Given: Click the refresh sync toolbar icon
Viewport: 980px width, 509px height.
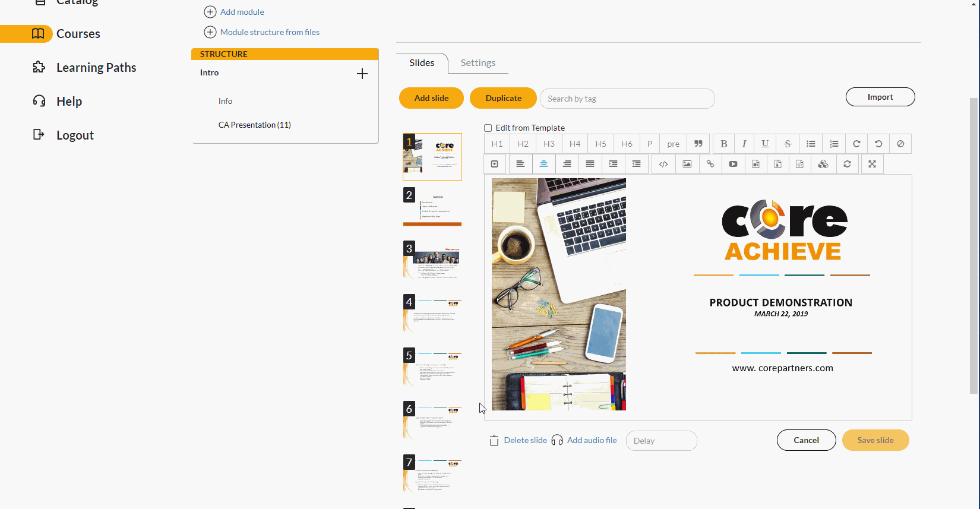Looking at the screenshot, I should click(848, 164).
